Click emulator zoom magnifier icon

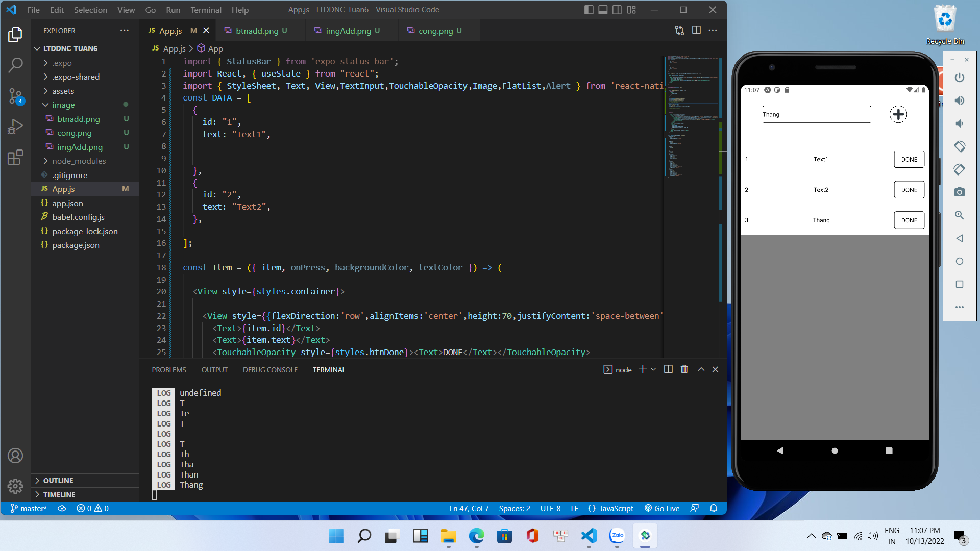(x=960, y=215)
